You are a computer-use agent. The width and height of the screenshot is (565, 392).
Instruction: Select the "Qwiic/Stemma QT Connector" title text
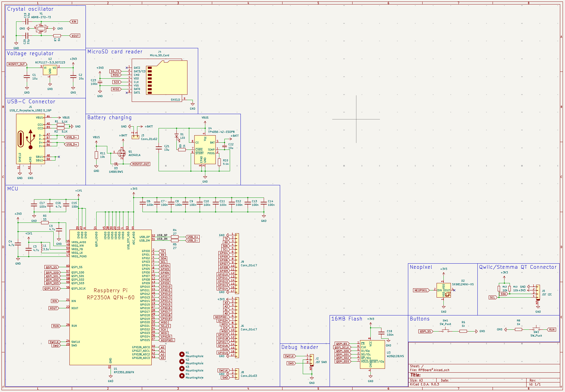point(518,267)
